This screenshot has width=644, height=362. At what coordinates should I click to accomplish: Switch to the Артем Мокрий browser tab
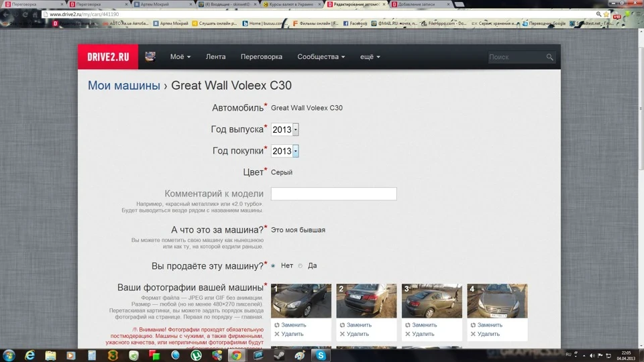(x=163, y=4)
